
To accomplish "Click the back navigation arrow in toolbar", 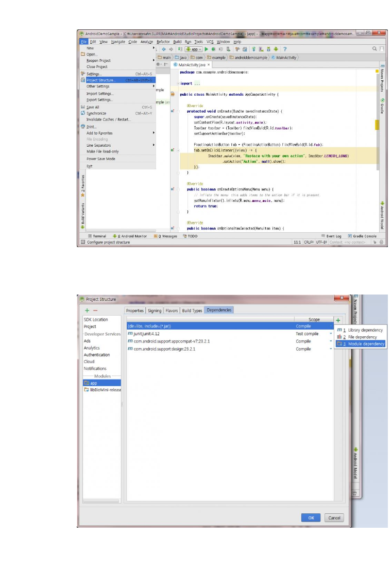I will tap(164, 49).
